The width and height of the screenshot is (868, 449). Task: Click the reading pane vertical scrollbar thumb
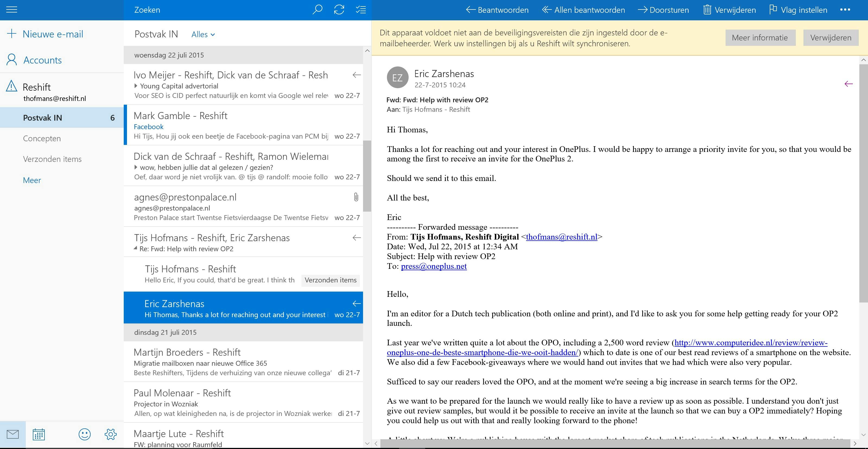[x=864, y=183]
